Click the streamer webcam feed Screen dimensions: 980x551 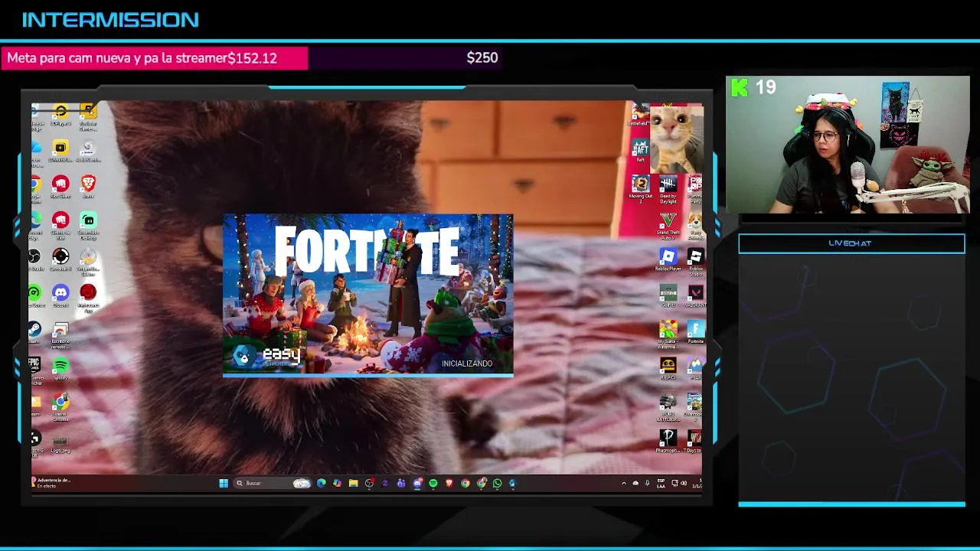coord(848,145)
